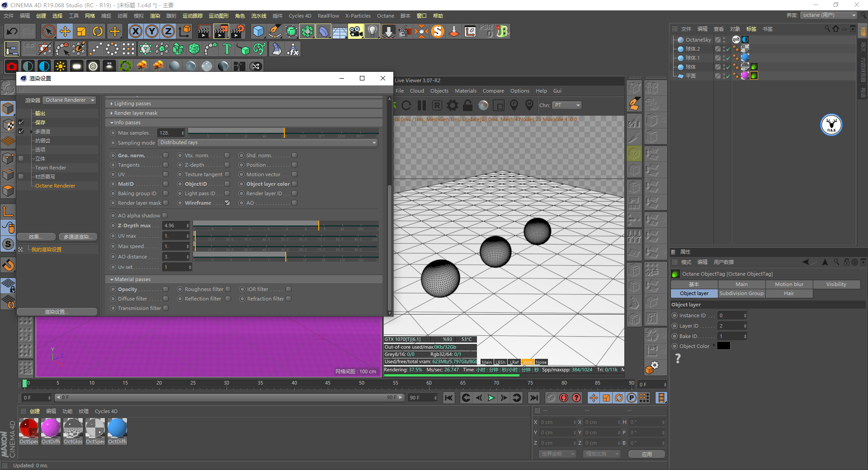Open Edit Render Settings icon
Screen dimensions: 868x470
pyautogui.click(x=238, y=32)
